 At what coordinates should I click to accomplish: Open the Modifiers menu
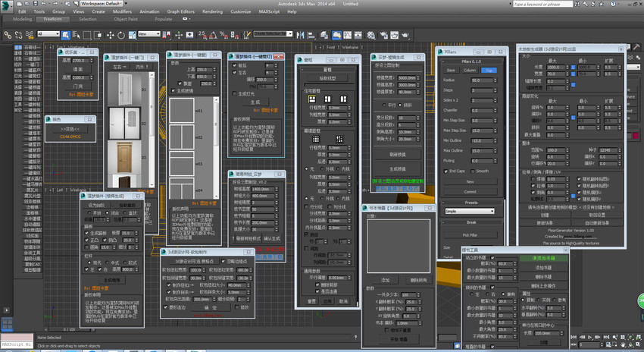123,11
